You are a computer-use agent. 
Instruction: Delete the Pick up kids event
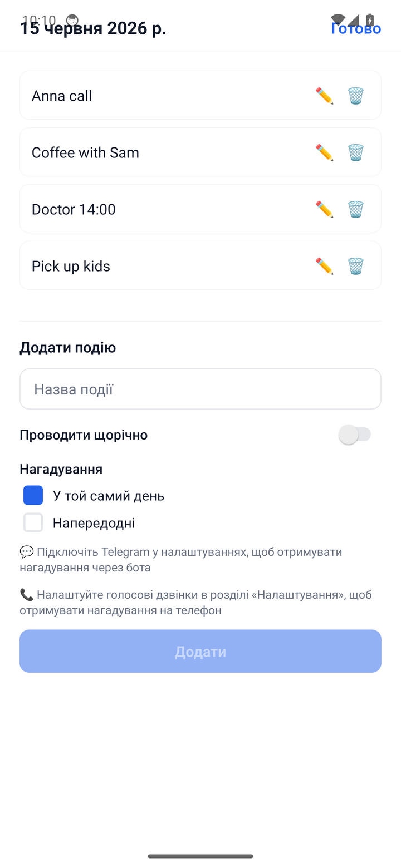point(356,266)
